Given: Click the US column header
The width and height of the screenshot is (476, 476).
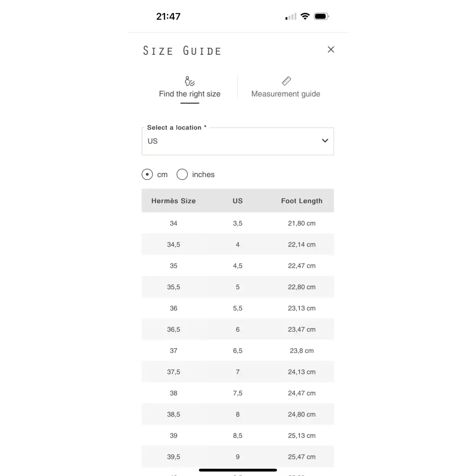Looking at the screenshot, I should click(238, 201).
